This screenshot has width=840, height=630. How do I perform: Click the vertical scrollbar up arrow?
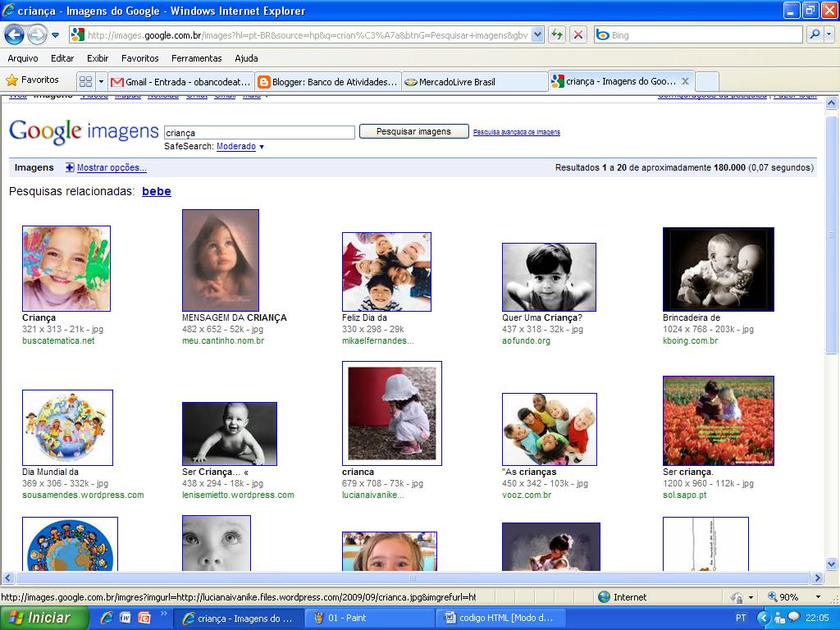pyautogui.click(x=832, y=103)
